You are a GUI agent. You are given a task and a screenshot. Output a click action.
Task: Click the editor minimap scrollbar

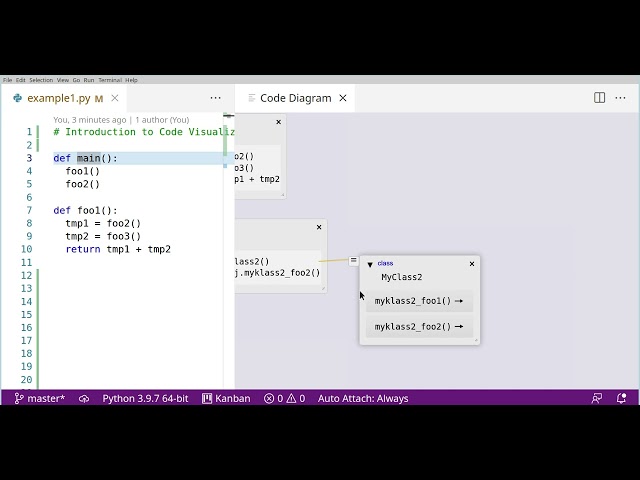[x=229, y=251]
